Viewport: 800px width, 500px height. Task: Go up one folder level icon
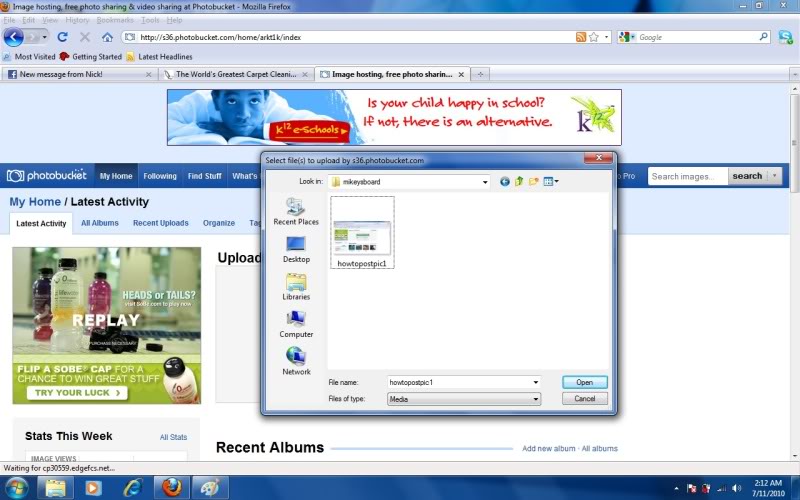[x=519, y=181]
